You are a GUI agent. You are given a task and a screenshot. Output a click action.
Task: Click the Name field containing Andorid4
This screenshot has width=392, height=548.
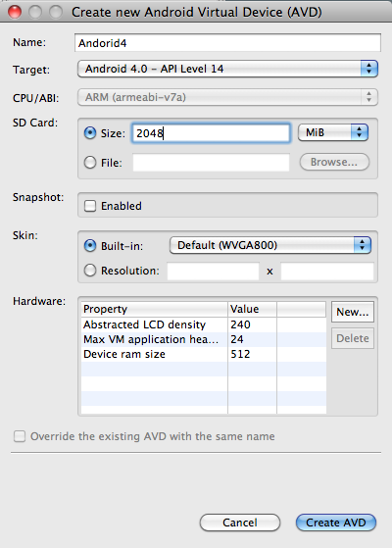click(227, 43)
